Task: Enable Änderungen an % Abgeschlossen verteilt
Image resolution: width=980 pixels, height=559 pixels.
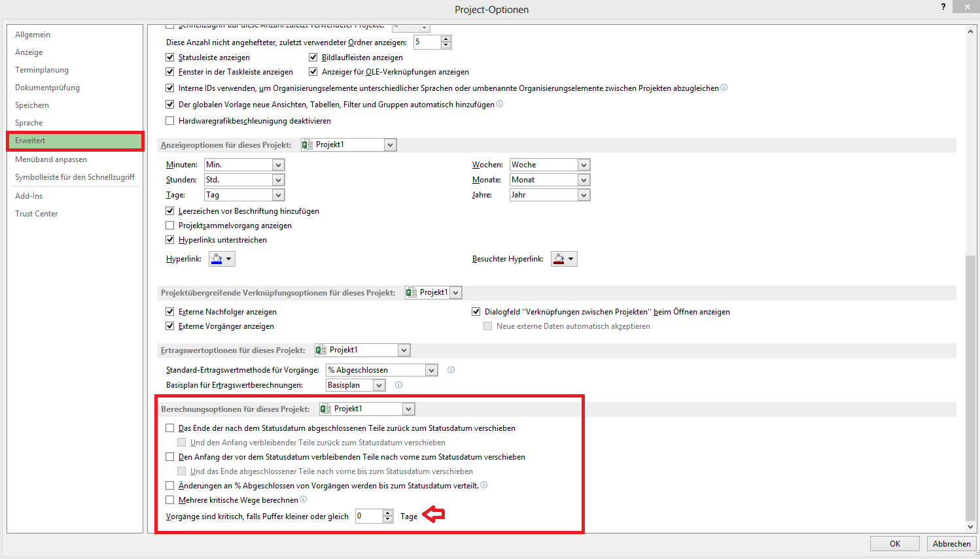Action: coord(170,486)
